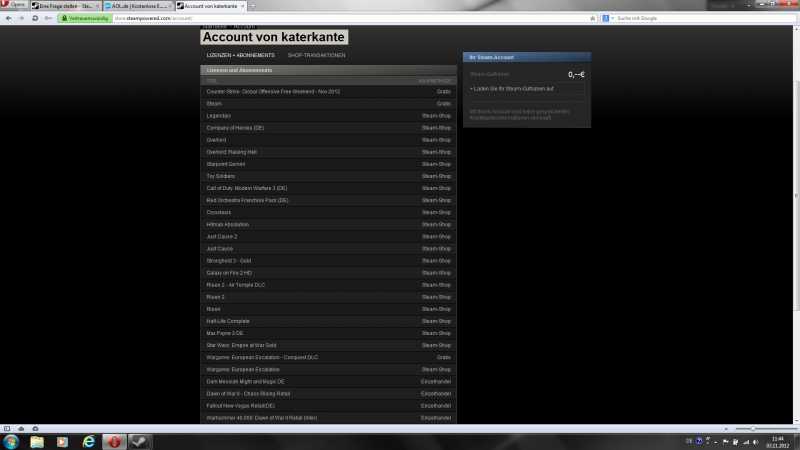
Task: Click the 'Toy Soldiers' license entry
Action: 329,177
